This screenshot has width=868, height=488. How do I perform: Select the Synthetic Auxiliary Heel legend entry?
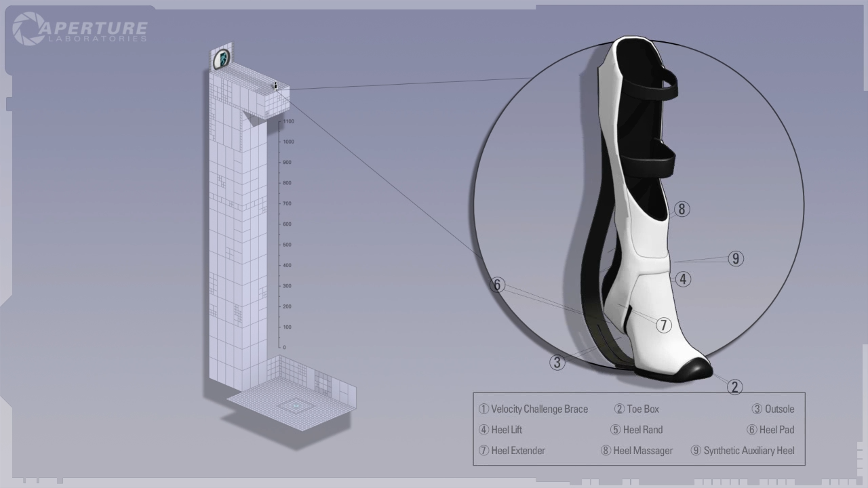pos(743,451)
